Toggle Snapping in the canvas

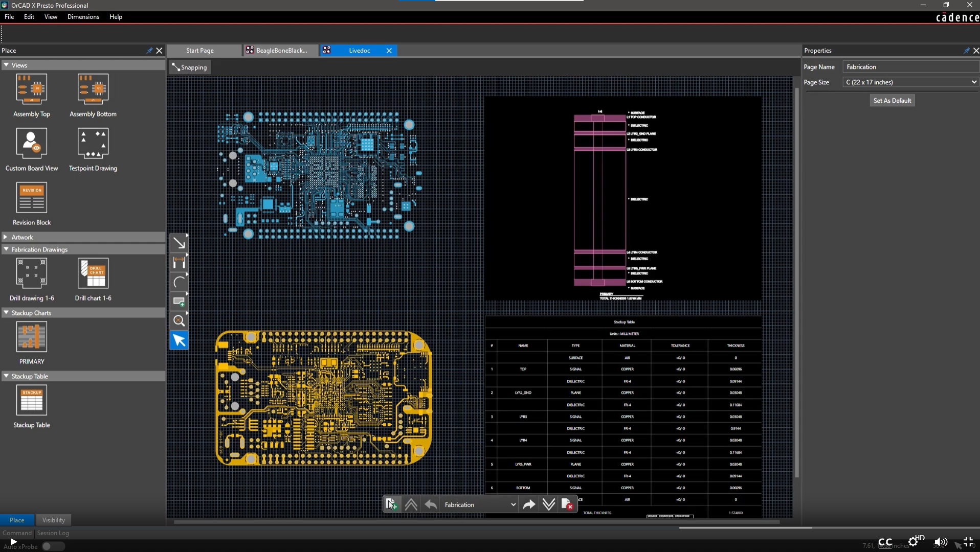click(x=190, y=67)
